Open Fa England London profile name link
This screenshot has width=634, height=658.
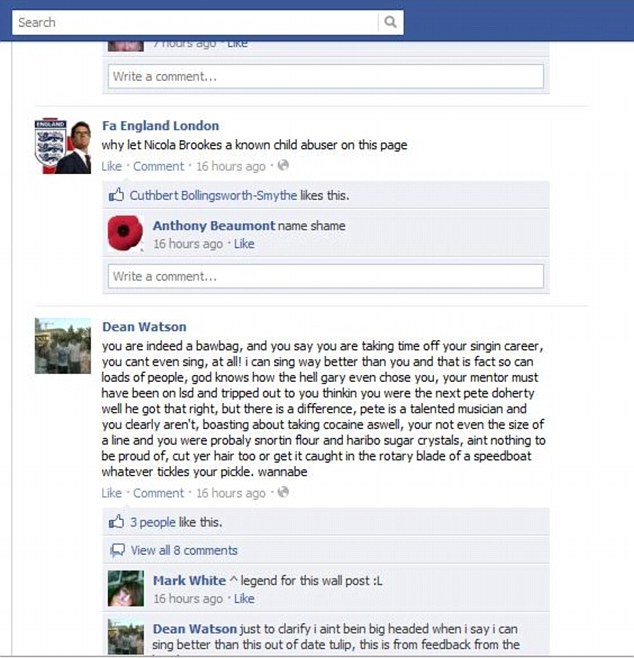point(161,126)
